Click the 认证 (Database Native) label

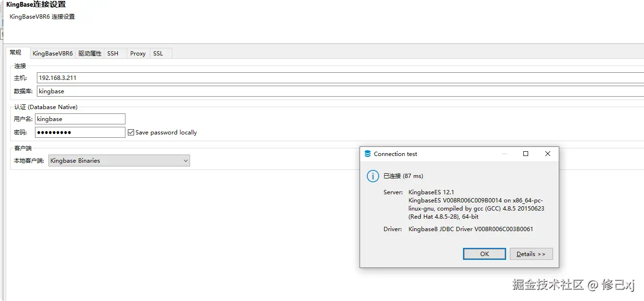tap(46, 107)
